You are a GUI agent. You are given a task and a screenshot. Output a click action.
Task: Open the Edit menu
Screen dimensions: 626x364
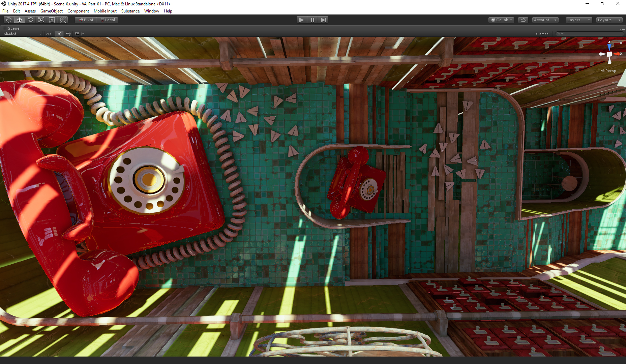pos(16,11)
